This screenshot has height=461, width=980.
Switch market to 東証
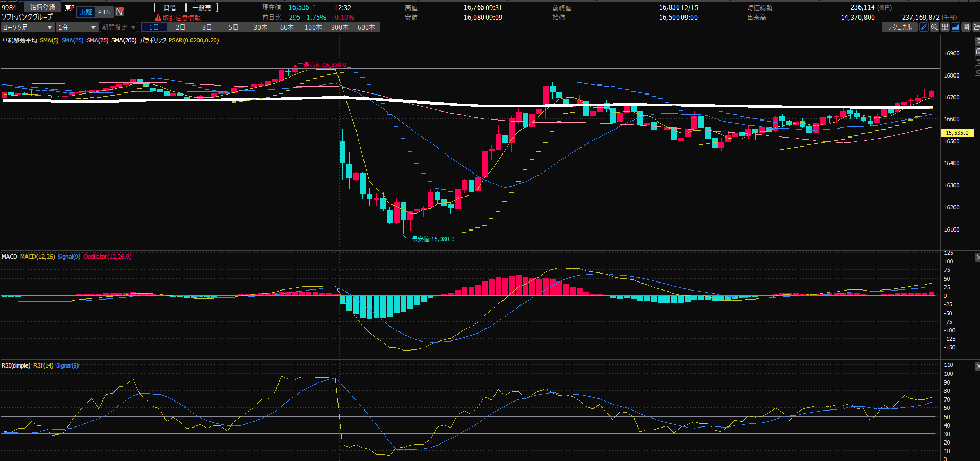[85, 12]
